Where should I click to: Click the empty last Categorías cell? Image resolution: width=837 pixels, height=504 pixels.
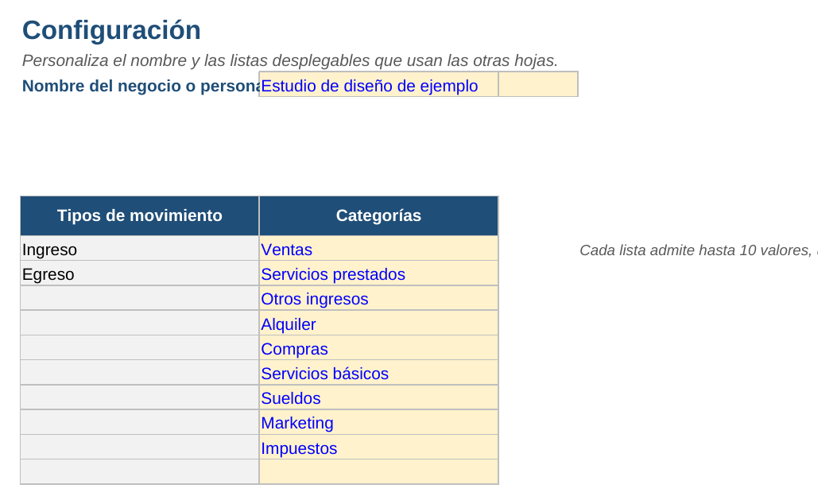pyautogui.click(x=378, y=471)
